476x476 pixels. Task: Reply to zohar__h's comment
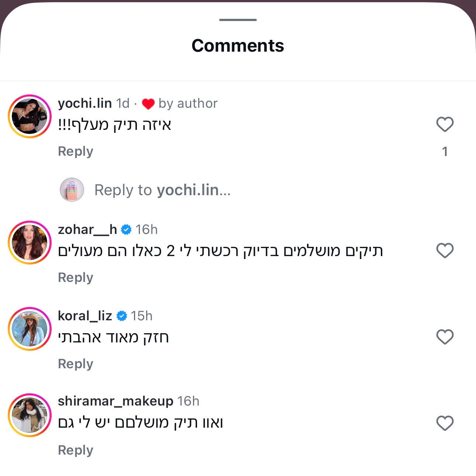76,277
